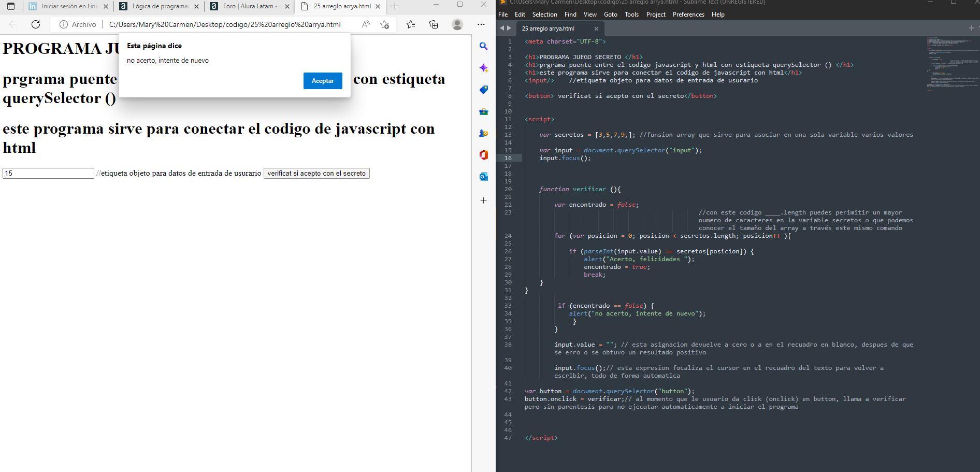Refresh the browser page
980x472 pixels.
(36, 24)
